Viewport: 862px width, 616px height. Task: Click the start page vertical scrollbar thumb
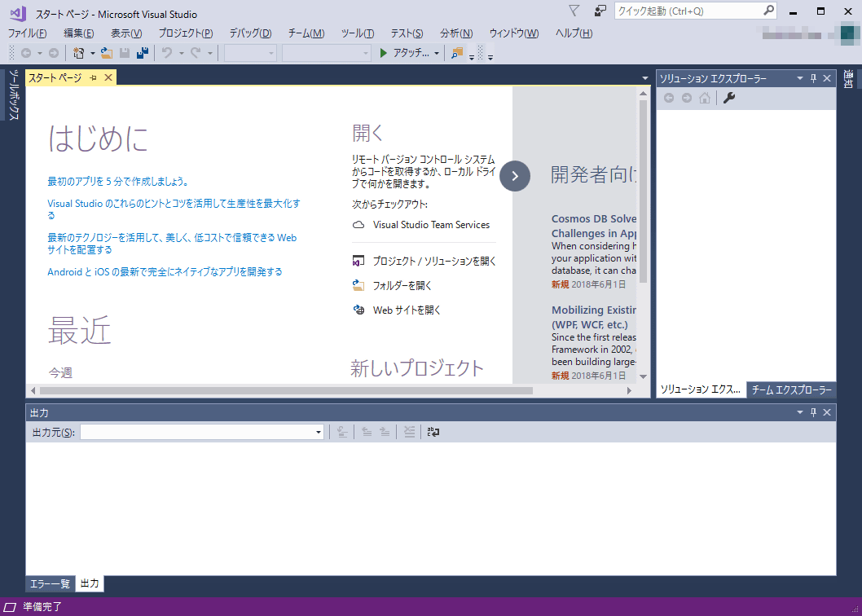click(x=643, y=191)
